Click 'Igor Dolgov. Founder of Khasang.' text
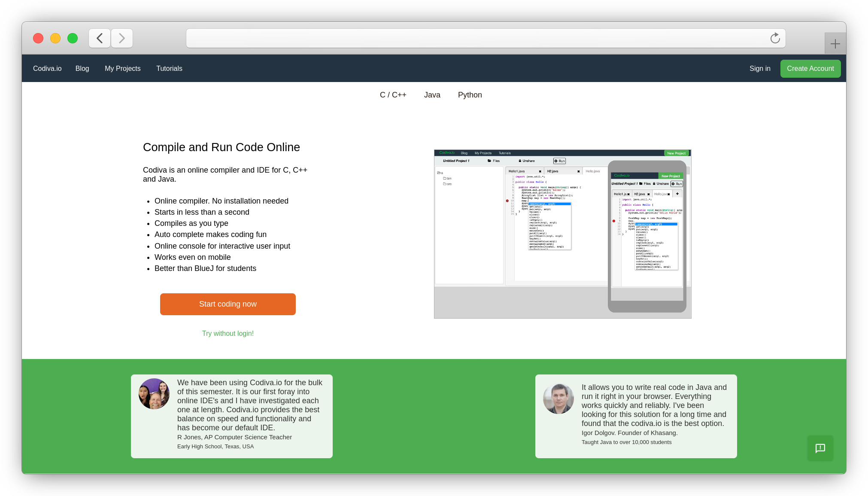This screenshot has width=868, height=496. [x=630, y=433]
